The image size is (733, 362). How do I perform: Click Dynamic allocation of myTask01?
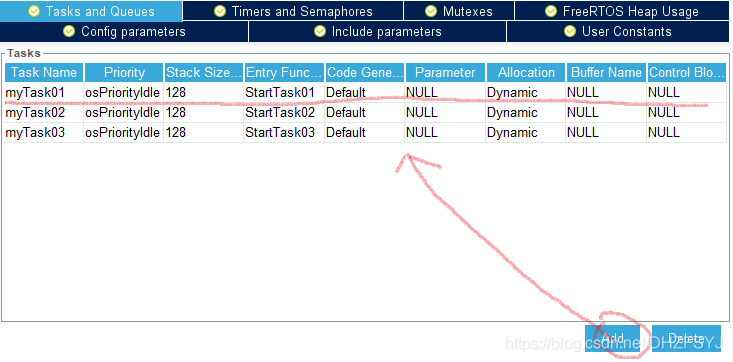pos(525,93)
